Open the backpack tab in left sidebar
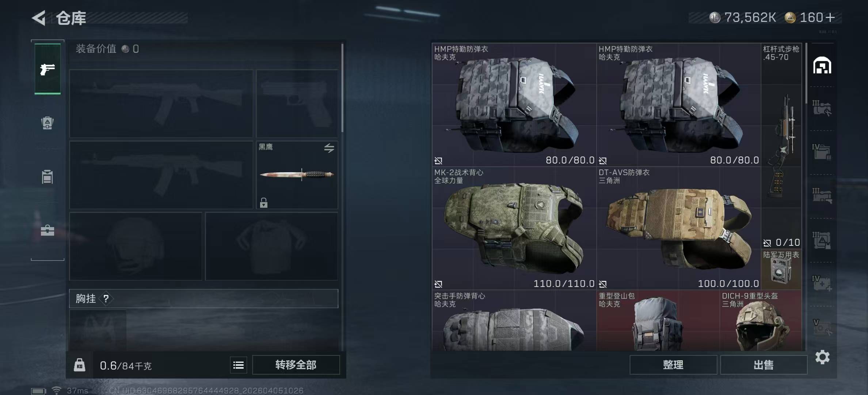 47,123
